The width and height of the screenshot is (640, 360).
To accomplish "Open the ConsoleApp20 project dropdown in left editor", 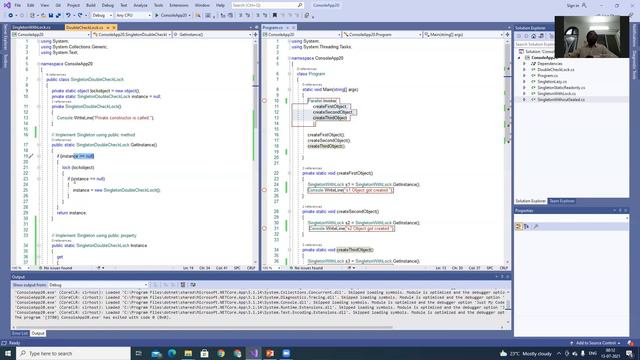I will click(x=51, y=35).
